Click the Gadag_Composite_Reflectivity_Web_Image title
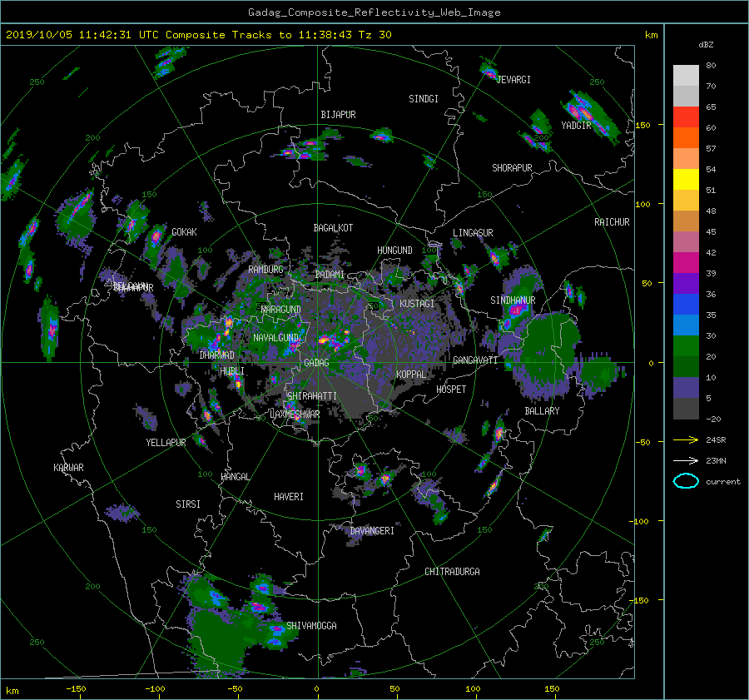Viewport: 749px width, 700px height. coord(374,12)
